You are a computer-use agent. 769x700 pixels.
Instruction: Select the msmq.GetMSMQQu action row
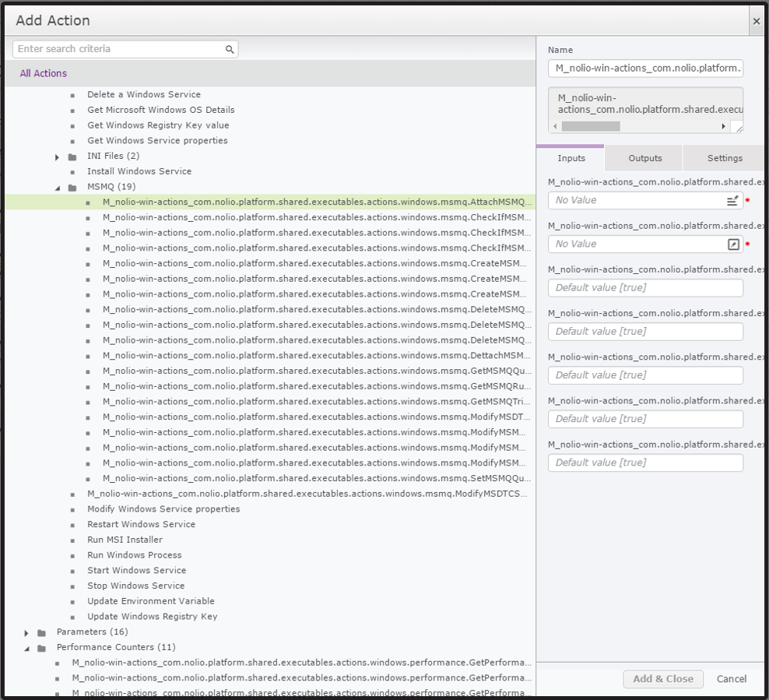[316, 371]
